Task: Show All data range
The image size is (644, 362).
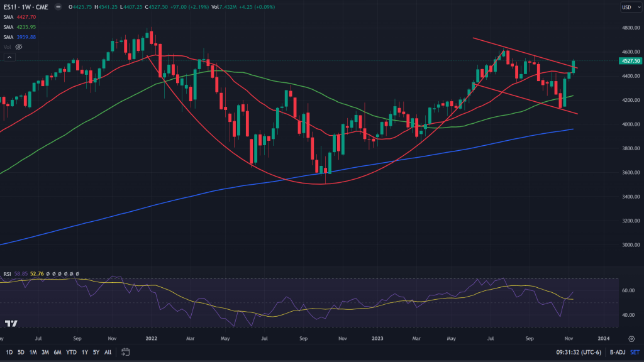Action: click(108, 352)
